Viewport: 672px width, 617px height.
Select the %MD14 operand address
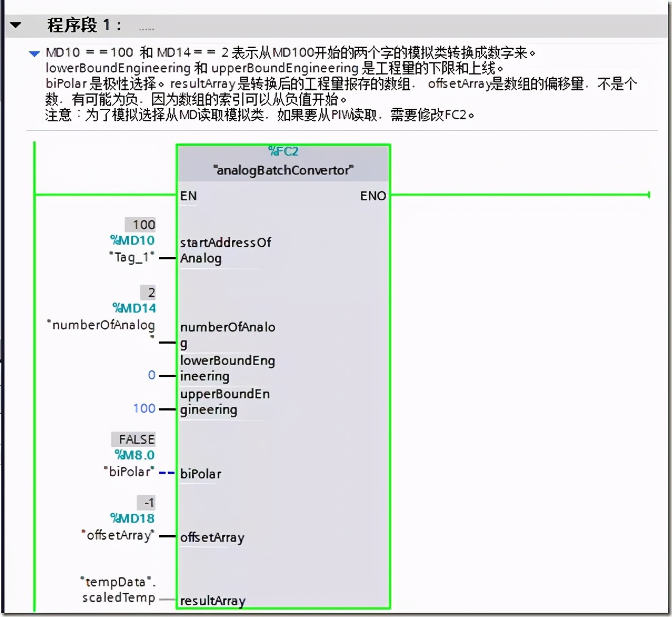[134, 308]
